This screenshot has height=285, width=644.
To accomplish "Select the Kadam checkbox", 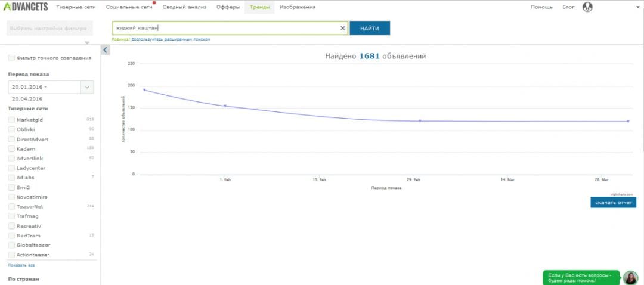I will [11, 148].
